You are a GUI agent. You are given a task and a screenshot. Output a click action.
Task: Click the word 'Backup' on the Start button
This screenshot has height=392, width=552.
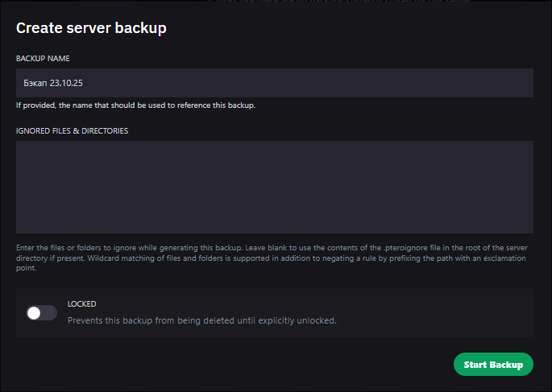(506, 365)
